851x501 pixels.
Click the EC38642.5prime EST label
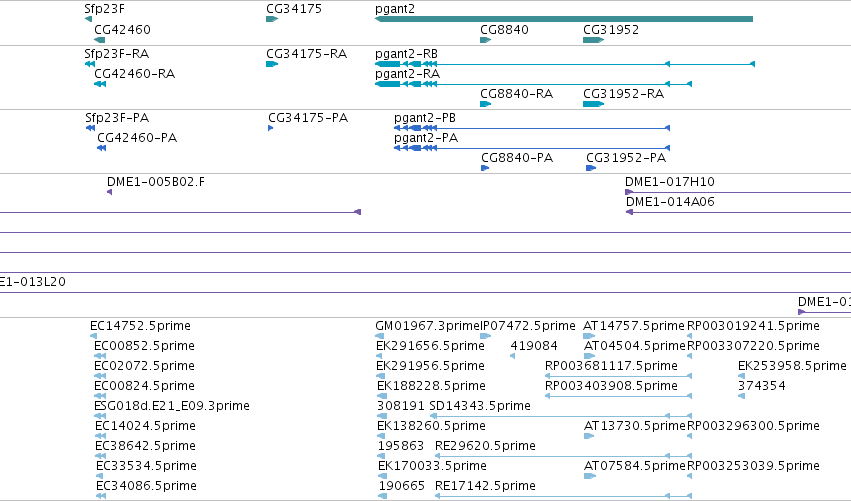(145, 446)
